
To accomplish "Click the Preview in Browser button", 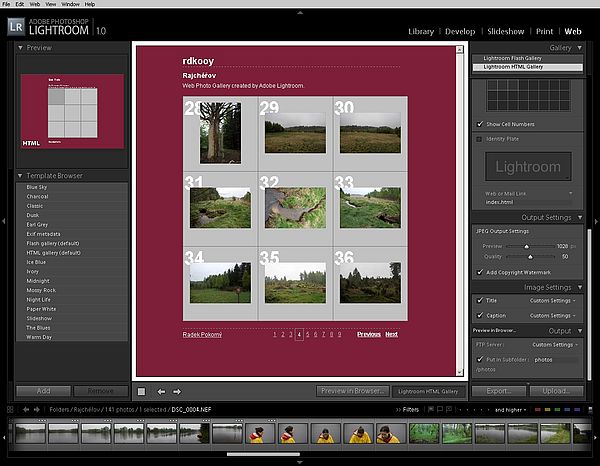I will pyautogui.click(x=351, y=391).
